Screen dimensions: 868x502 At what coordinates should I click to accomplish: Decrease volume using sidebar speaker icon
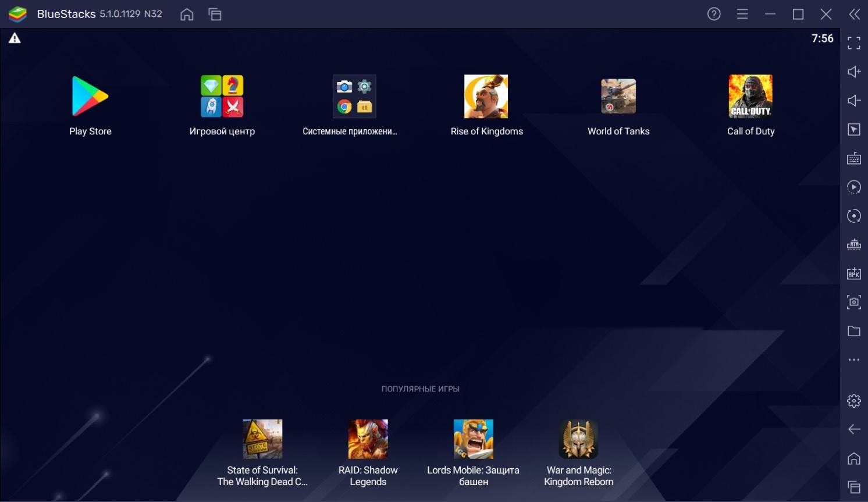click(x=854, y=101)
